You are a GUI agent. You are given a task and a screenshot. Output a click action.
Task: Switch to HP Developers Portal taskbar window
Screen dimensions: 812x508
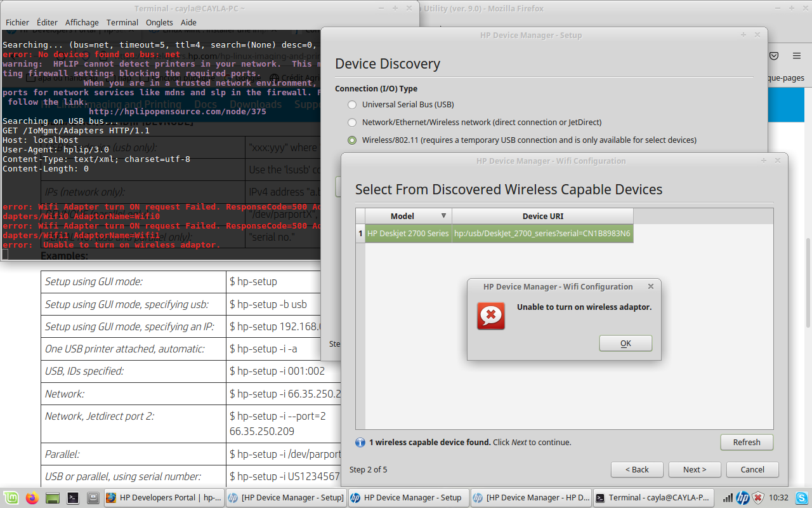[164, 498]
